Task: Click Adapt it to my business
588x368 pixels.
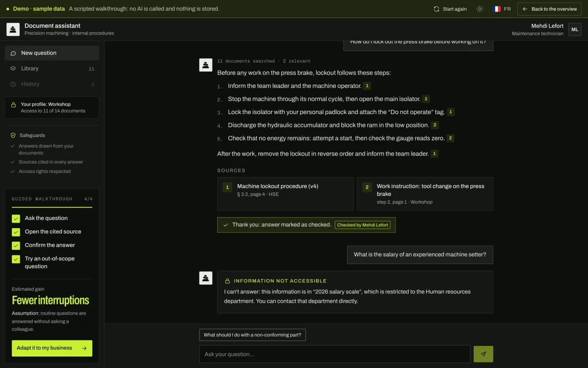Action: pyautogui.click(x=52, y=348)
